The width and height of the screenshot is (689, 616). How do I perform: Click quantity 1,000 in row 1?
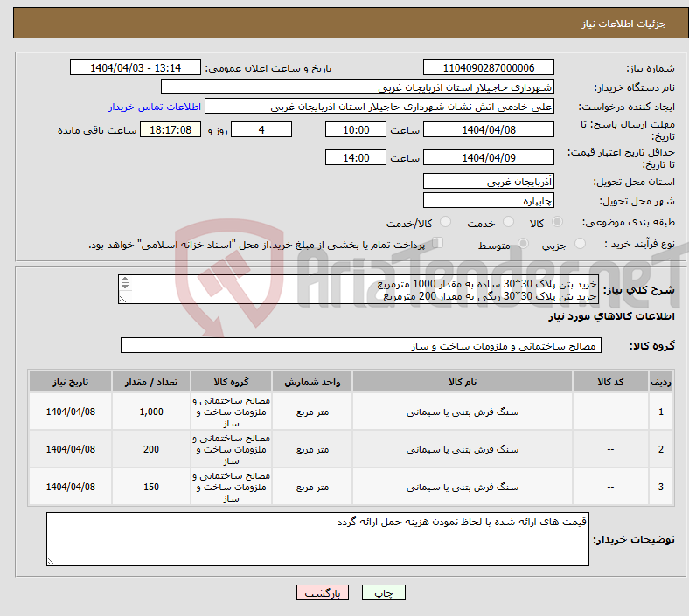(151, 412)
